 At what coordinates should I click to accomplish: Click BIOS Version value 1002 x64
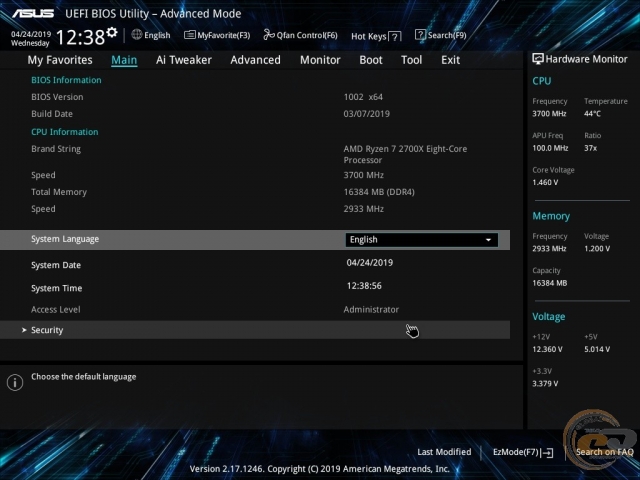coord(363,97)
